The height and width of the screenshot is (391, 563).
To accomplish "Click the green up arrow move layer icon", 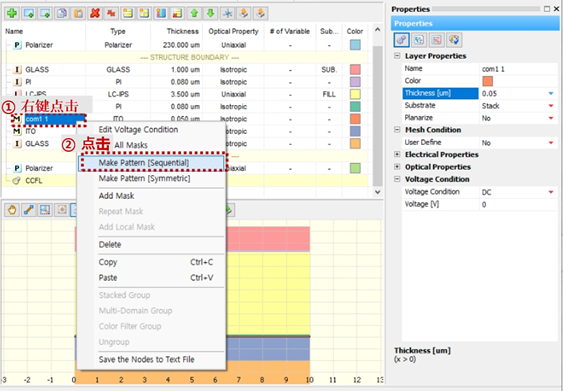I will 194,13.
